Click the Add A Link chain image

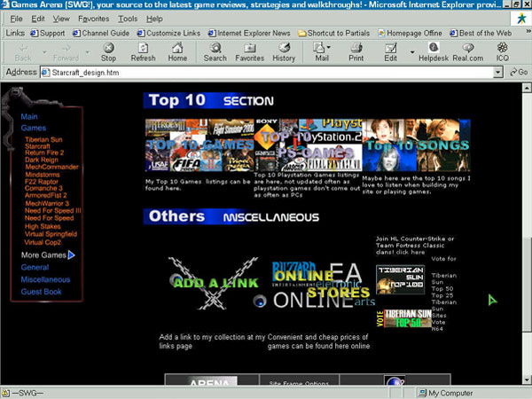(x=214, y=284)
